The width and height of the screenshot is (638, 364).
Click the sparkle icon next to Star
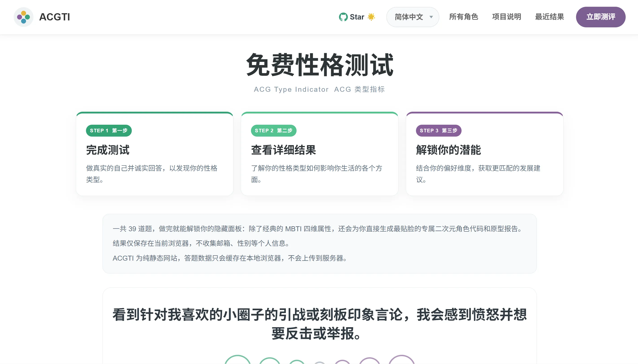pyautogui.click(x=372, y=17)
